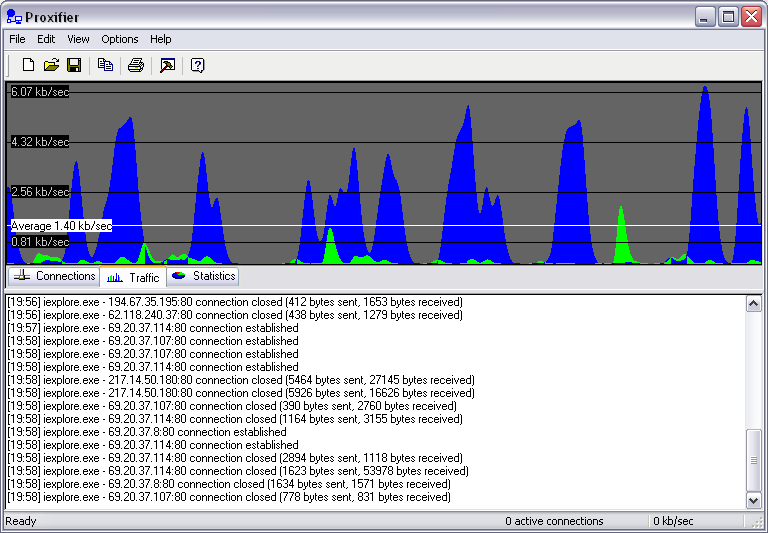Select log line with 1164 bytes sent
Screen dimensions: 768x533
tap(235, 419)
